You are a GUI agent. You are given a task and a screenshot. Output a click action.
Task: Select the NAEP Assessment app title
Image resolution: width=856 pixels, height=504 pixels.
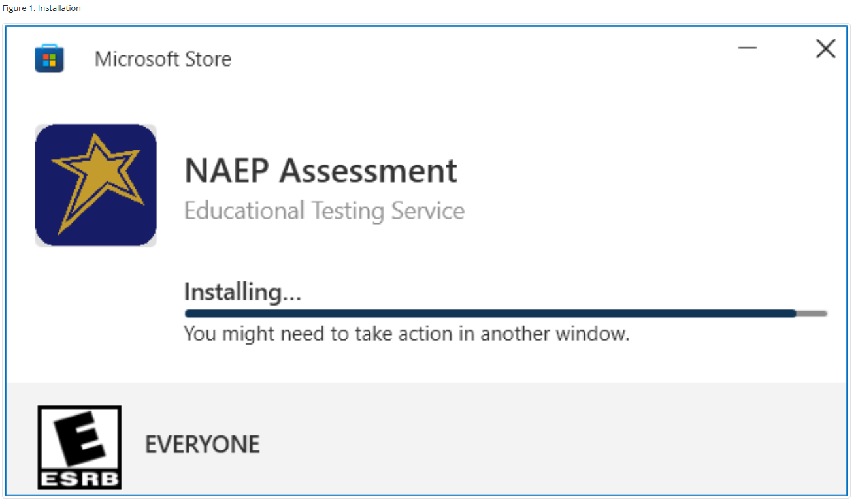point(321,171)
